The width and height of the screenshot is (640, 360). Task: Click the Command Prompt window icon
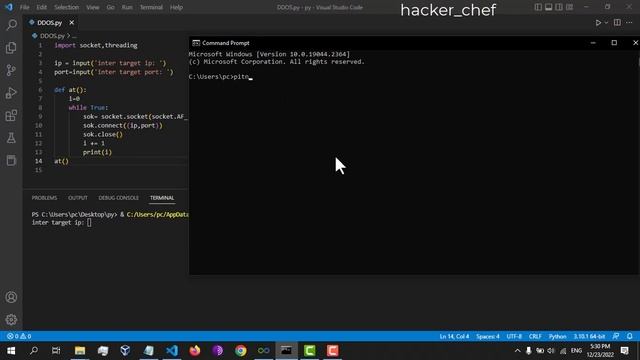click(196, 43)
